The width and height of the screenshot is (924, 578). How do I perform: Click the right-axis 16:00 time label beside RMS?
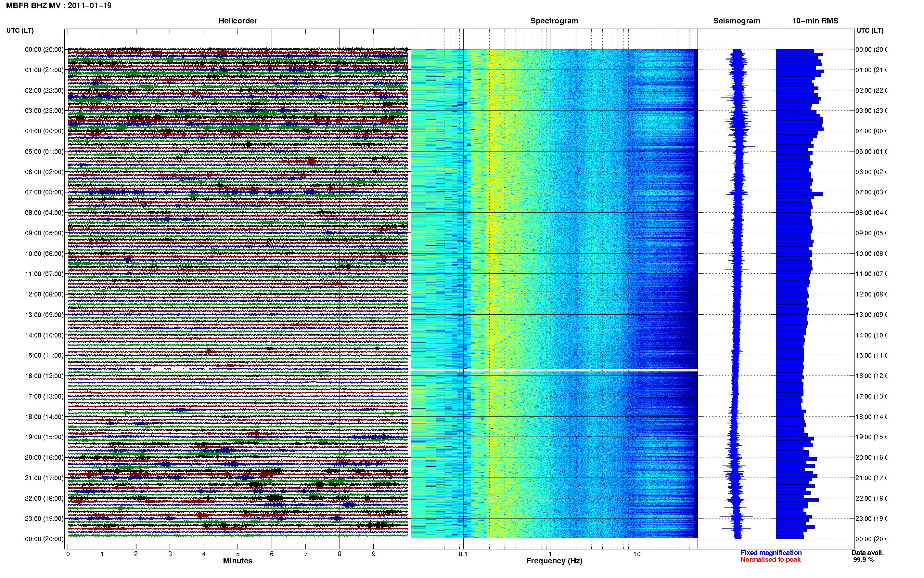pyautogui.click(x=871, y=376)
